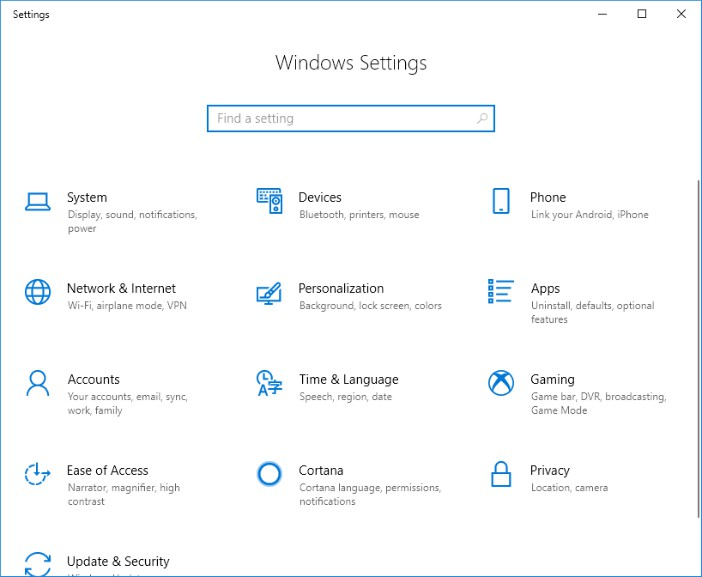Screen dimensions: 702x577
Task: Open the Apps category label
Action: (x=545, y=289)
